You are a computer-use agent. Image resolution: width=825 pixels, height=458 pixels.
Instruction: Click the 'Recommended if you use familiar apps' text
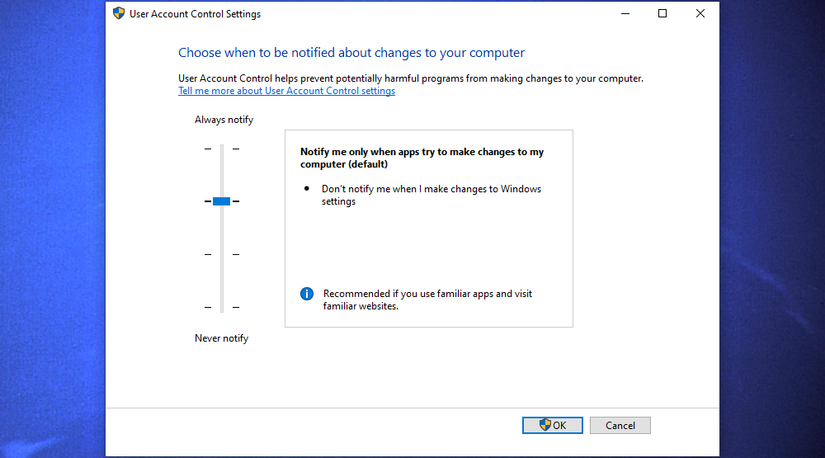click(x=427, y=300)
